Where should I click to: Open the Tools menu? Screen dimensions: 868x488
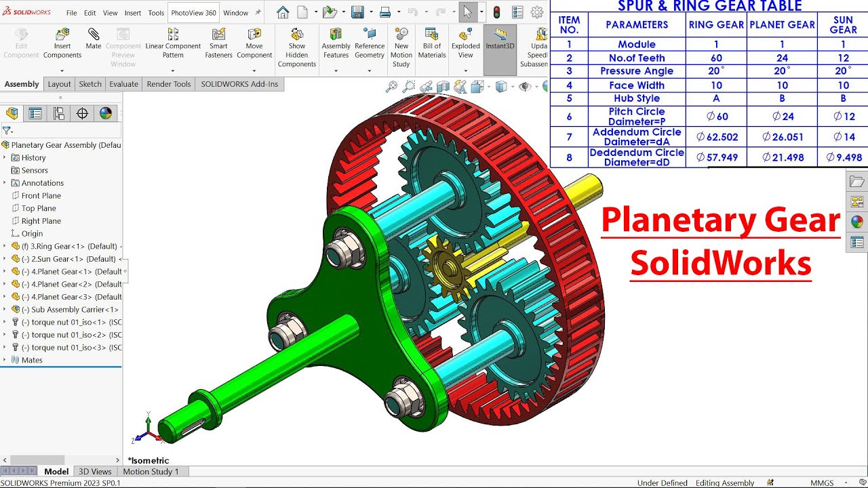pyautogui.click(x=156, y=13)
